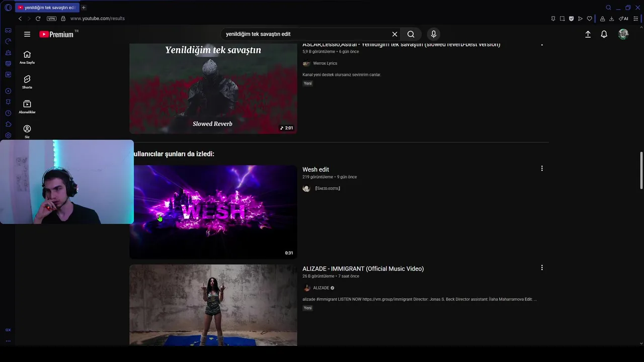644x362 pixels.
Task: Open more options for Wesh edit video
Action: coord(542,168)
